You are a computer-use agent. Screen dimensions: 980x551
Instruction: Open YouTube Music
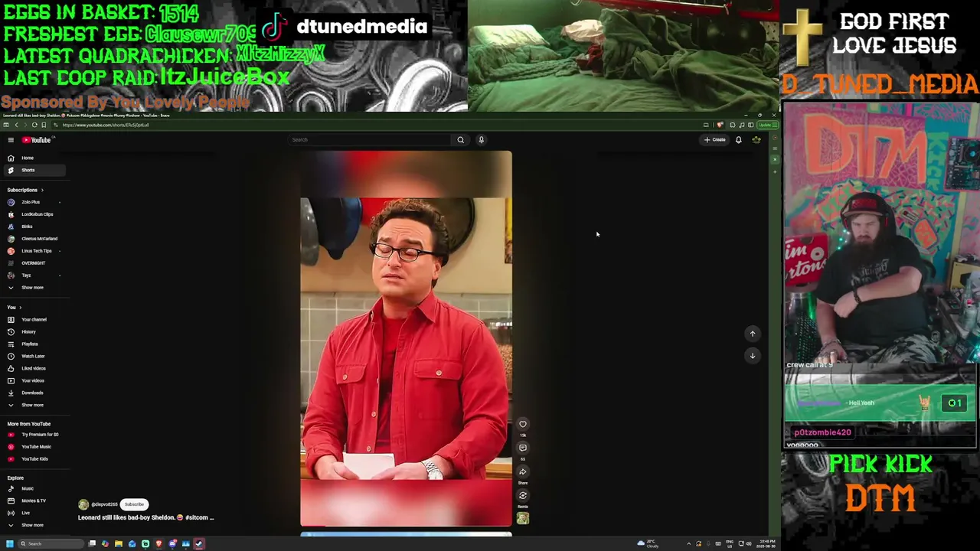pos(34,447)
